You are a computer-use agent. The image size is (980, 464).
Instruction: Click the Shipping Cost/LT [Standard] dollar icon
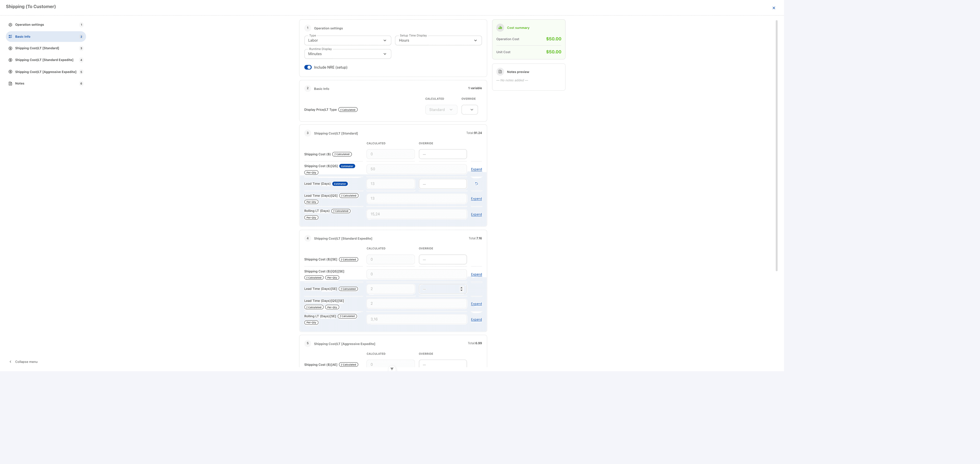10,48
